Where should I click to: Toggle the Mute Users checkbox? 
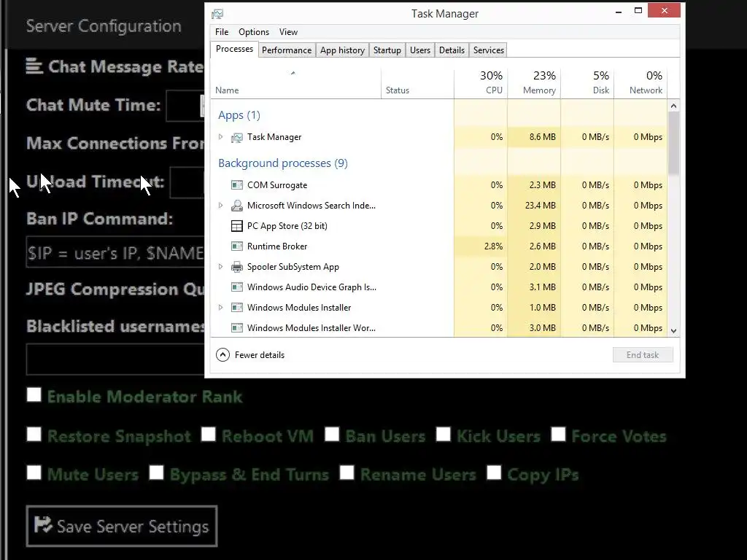tap(34, 472)
